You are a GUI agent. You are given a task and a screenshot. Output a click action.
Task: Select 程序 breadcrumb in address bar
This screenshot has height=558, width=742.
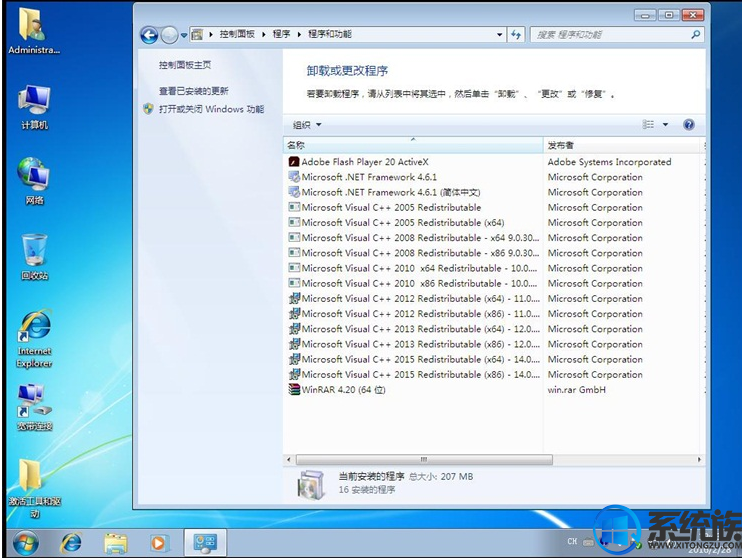(x=282, y=34)
